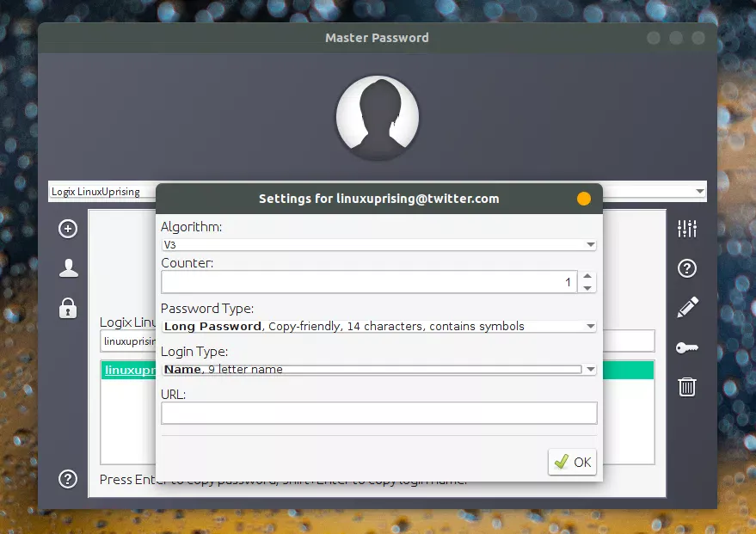This screenshot has width=756, height=534.
Task: Open the Algorithm V3 dropdown
Action: (x=379, y=245)
